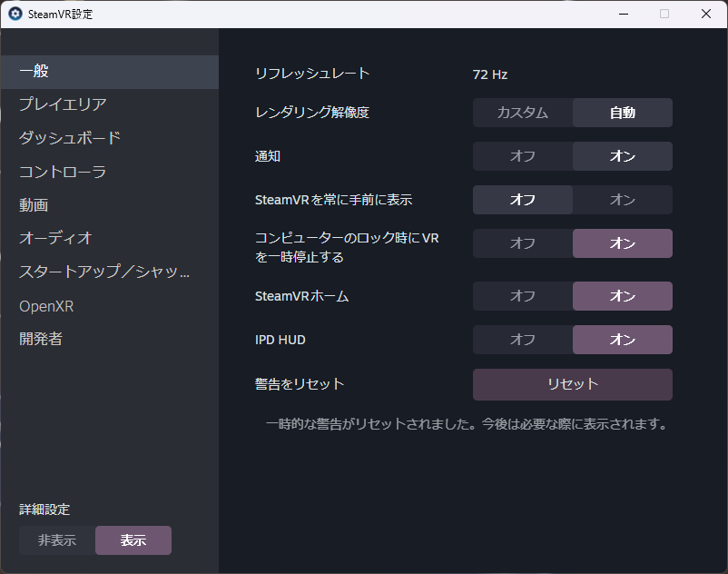Screen dimensions: 728x574
Task: Select OpenXR in the sidebar
Action: click(110, 306)
